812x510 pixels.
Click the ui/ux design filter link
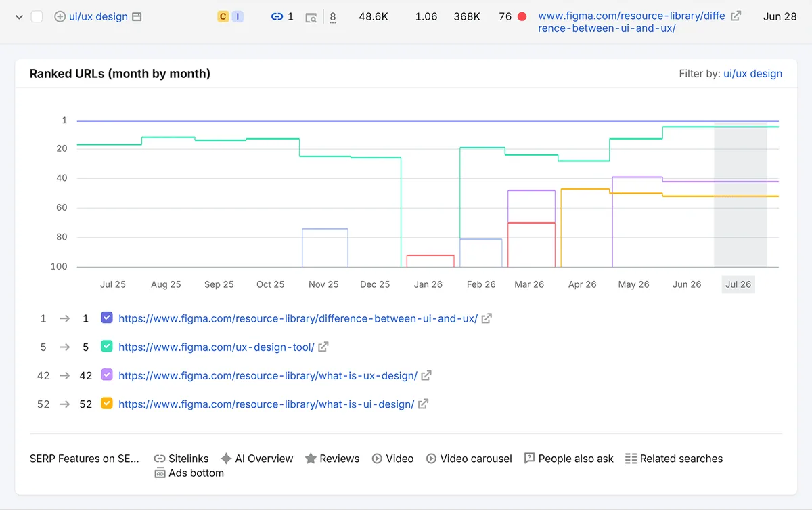tap(752, 74)
